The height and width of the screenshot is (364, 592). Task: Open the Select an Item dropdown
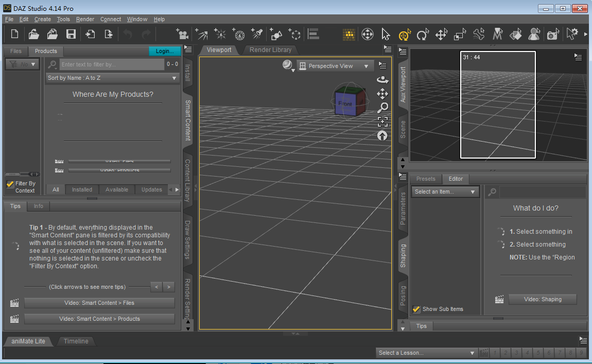click(x=445, y=192)
